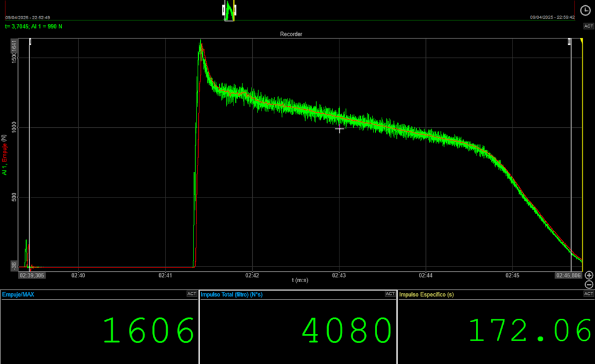Click the Impulso Total (filtro) (N*s) title
The width and height of the screenshot is (595, 364).
[x=231, y=294]
